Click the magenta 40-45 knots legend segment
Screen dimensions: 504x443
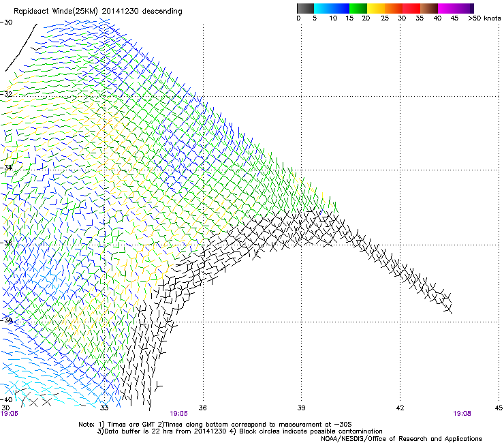(x=447, y=8)
